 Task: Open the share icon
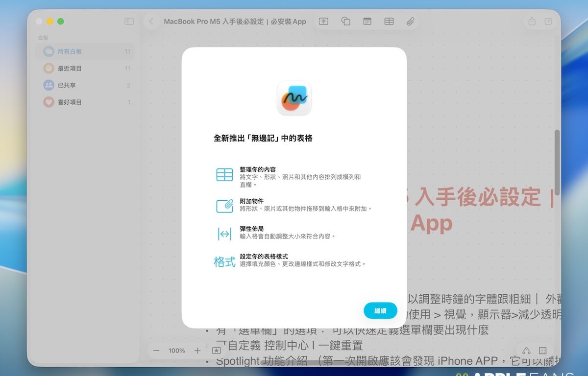(532, 22)
